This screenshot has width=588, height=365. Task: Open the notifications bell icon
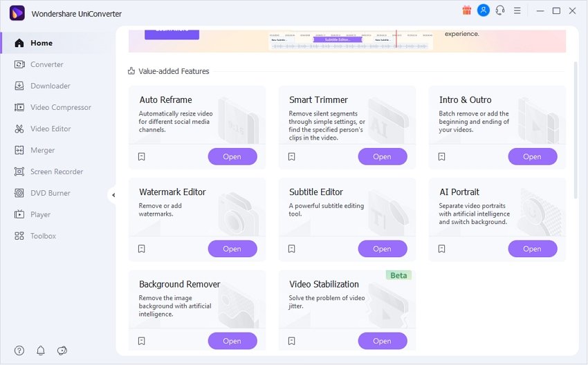point(40,350)
